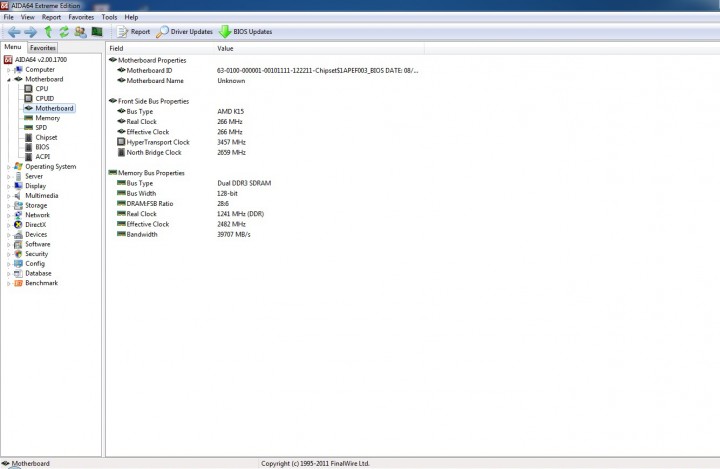The height and width of the screenshot is (469, 720).
Task: Open Driver Updates in the toolbar
Action: 185,32
